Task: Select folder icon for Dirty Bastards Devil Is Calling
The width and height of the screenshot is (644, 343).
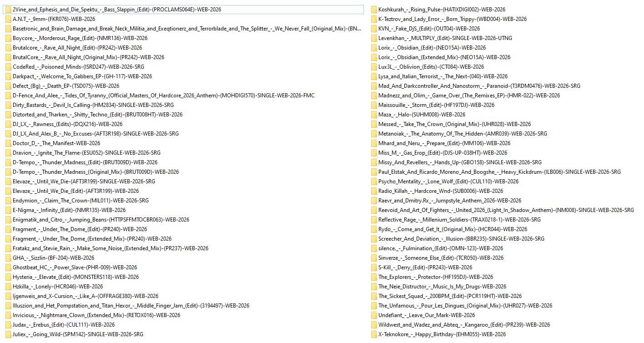Action: [x=8, y=105]
